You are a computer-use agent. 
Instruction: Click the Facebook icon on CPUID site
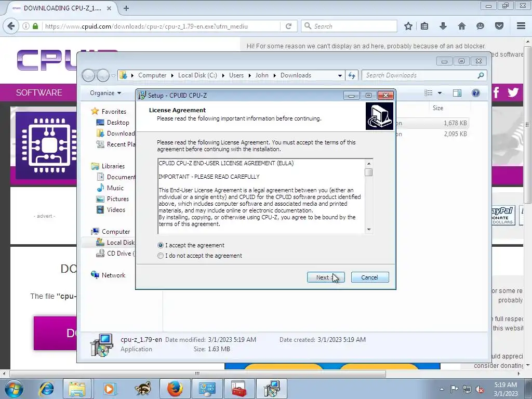(496, 92)
